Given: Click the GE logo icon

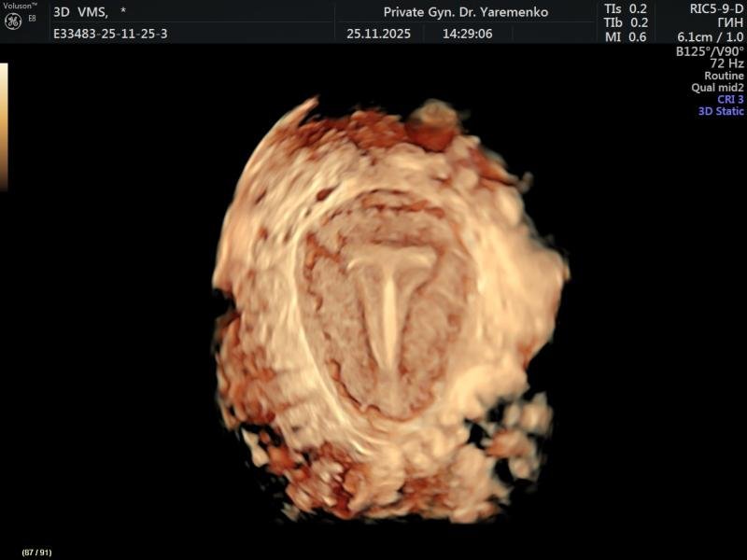Looking at the screenshot, I should coord(12,21).
